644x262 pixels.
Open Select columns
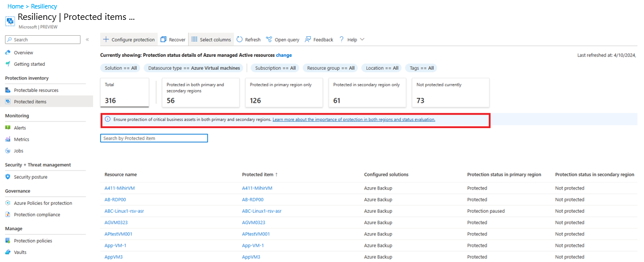(211, 40)
